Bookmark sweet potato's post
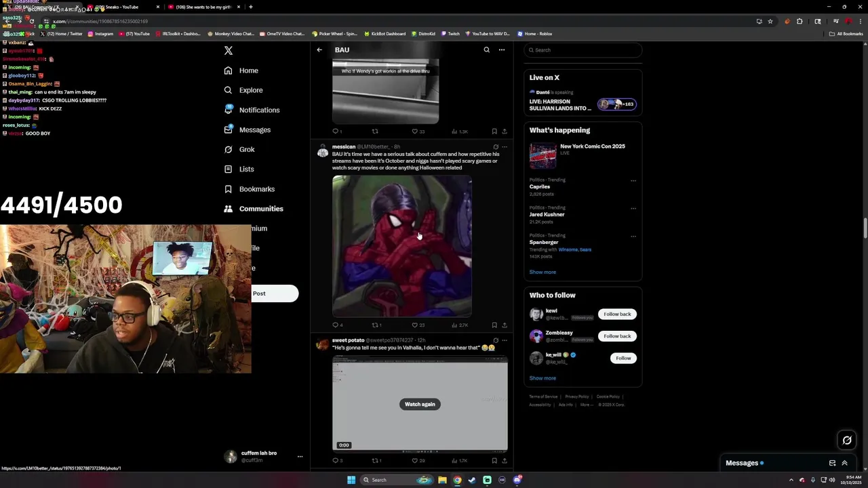This screenshot has width=868, height=488. (x=494, y=460)
